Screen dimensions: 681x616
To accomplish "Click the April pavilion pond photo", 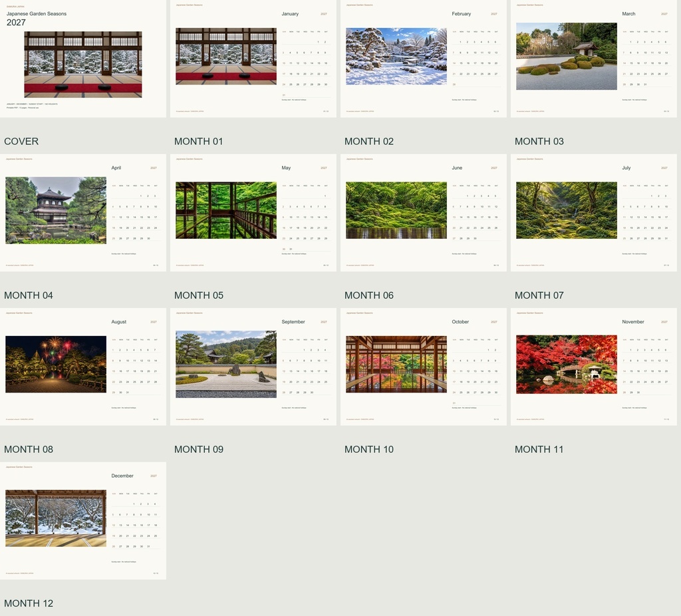I will [56, 210].
